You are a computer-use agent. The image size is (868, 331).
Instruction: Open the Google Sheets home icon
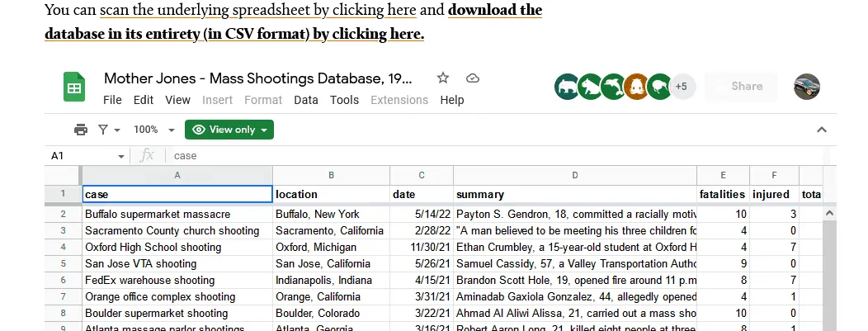[74, 87]
